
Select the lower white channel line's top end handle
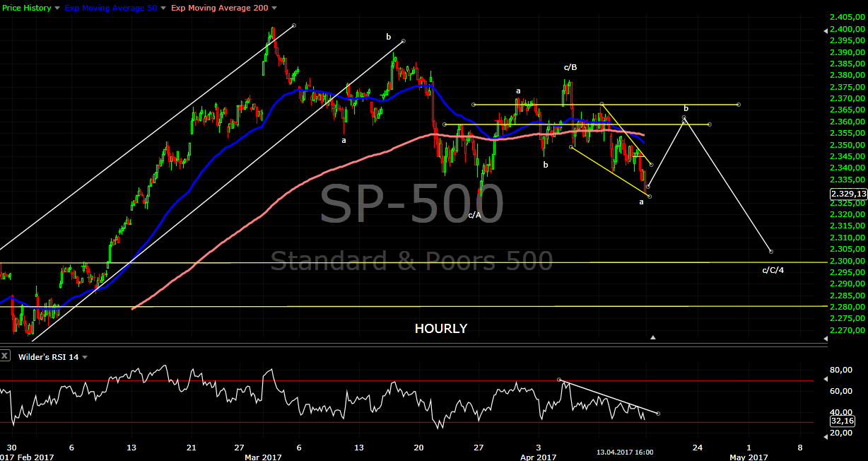[403, 41]
